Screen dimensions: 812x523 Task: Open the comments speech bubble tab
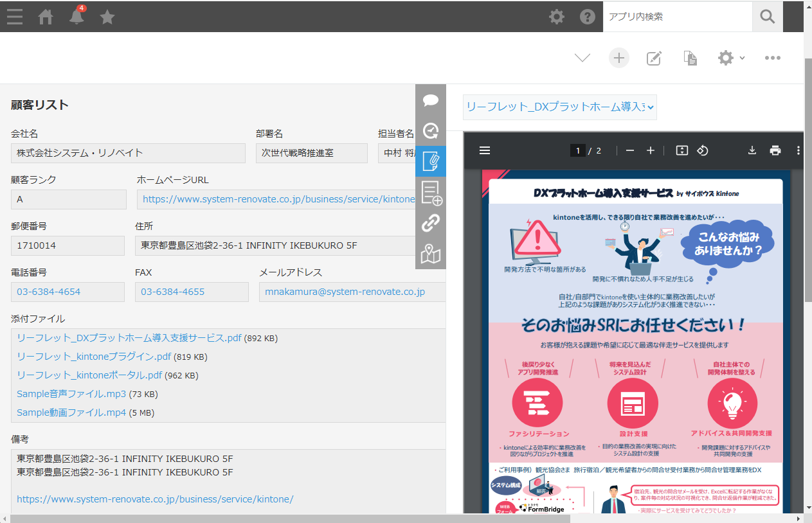(x=431, y=100)
